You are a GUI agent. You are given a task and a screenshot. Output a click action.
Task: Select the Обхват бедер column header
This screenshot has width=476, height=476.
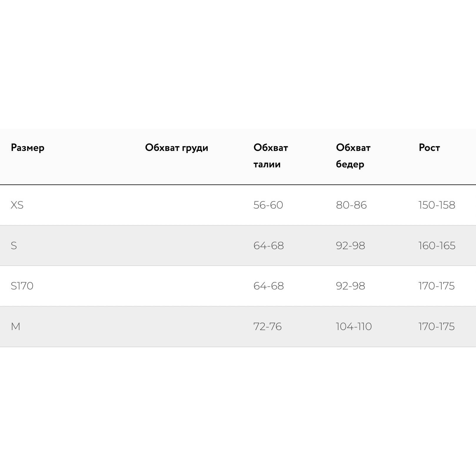point(353,156)
